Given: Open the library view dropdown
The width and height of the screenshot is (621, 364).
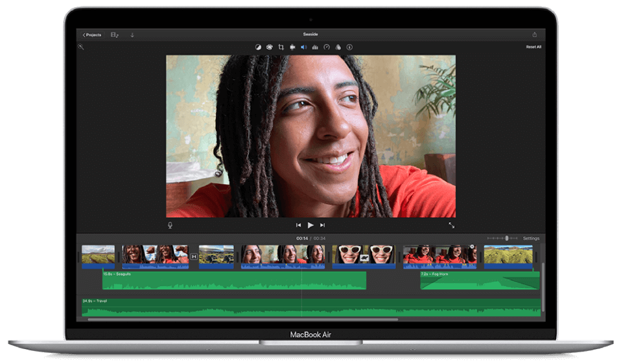Looking at the screenshot, I should (x=115, y=35).
